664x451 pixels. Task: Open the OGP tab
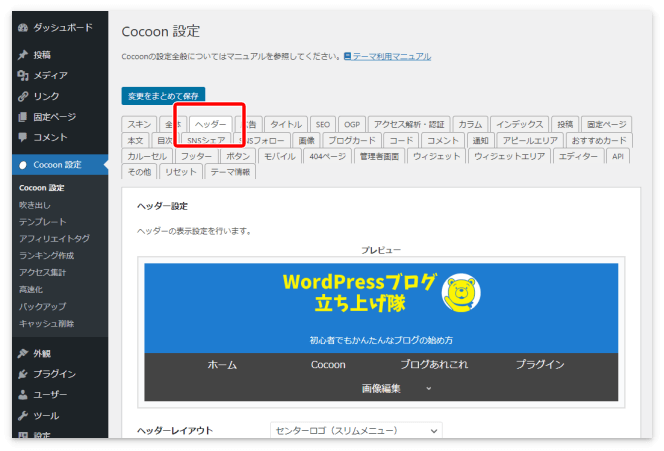point(352,124)
